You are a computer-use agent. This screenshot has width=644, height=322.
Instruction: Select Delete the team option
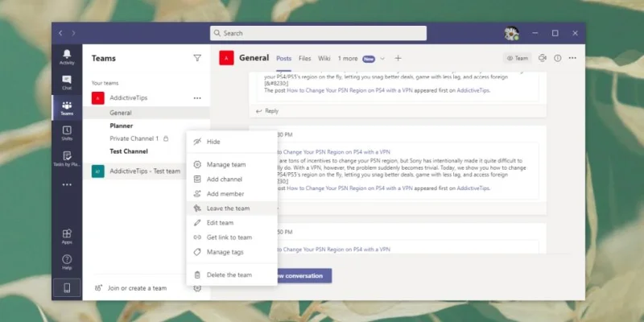point(232,275)
